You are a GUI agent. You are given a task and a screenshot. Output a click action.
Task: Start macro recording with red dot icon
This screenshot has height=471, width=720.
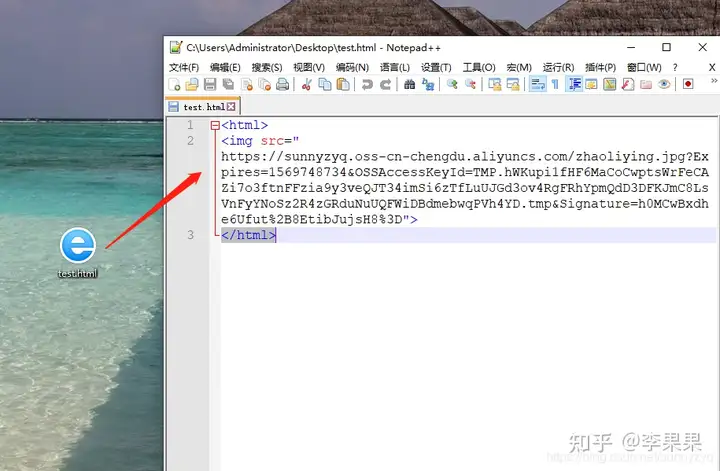pyautogui.click(x=688, y=84)
